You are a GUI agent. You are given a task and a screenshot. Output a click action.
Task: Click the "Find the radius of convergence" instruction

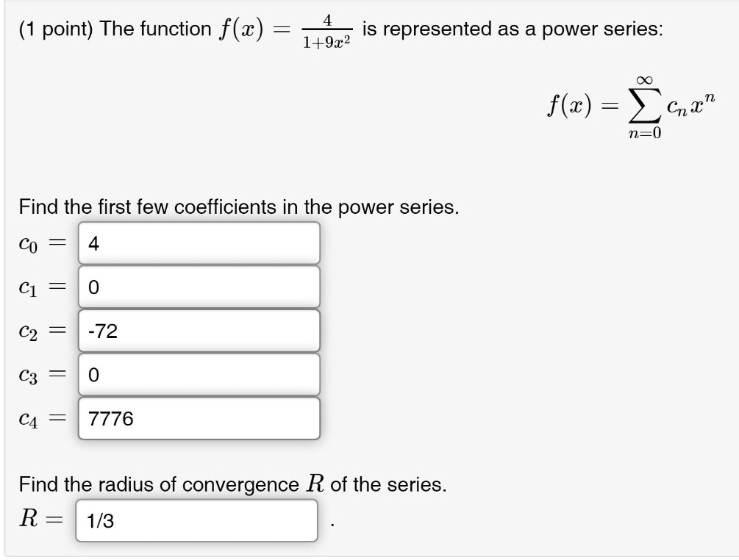click(x=232, y=485)
